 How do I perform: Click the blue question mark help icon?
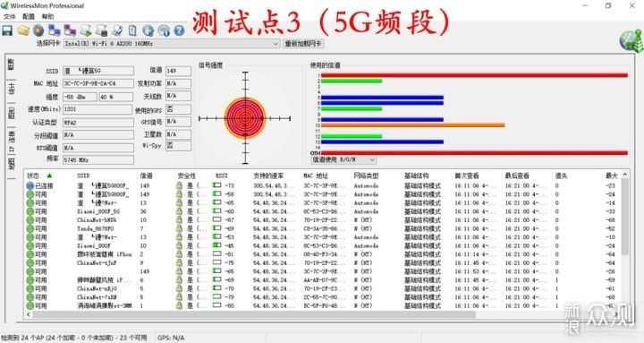pyautogui.click(x=179, y=30)
